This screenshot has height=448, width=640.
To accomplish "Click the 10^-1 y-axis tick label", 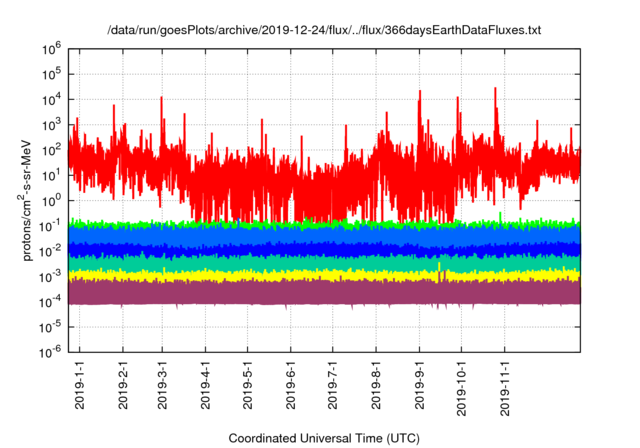I will click(50, 226).
